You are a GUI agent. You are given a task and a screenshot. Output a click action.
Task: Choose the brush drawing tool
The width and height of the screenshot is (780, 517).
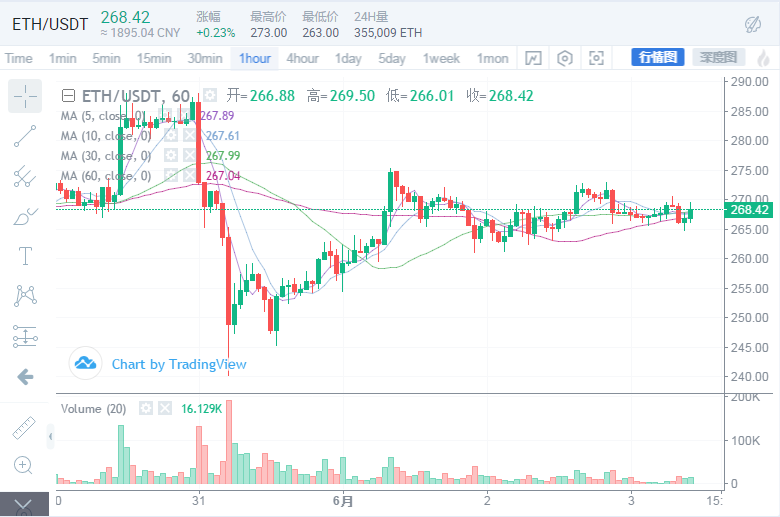[x=25, y=216]
